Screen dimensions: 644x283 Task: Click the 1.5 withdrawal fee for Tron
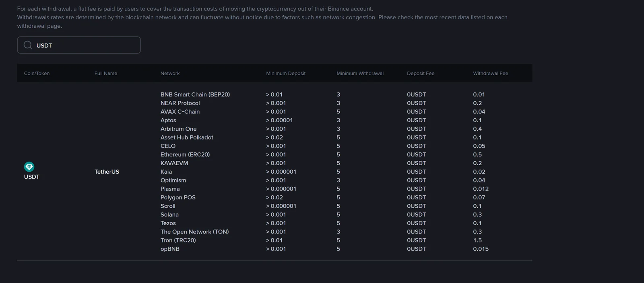click(477, 240)
